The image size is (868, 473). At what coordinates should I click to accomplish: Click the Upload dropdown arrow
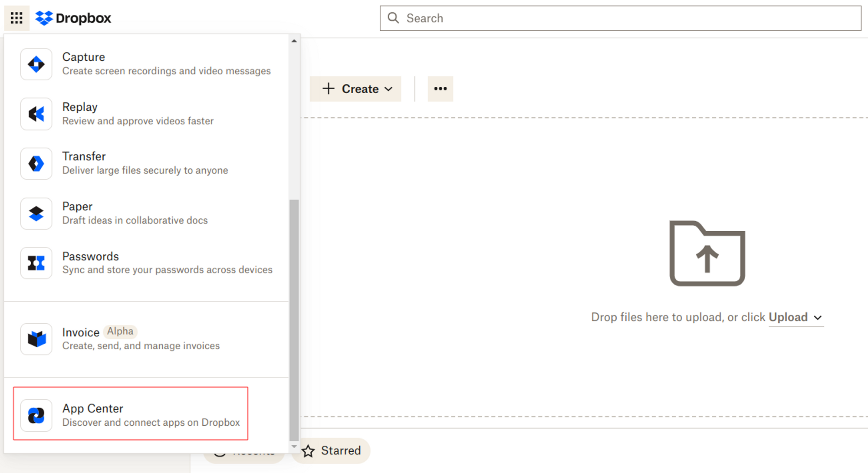(x=818, y=318)
